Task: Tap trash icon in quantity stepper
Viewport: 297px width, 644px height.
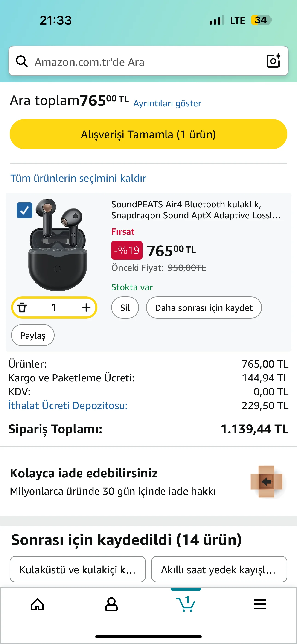Action: (x=22, y=307)
